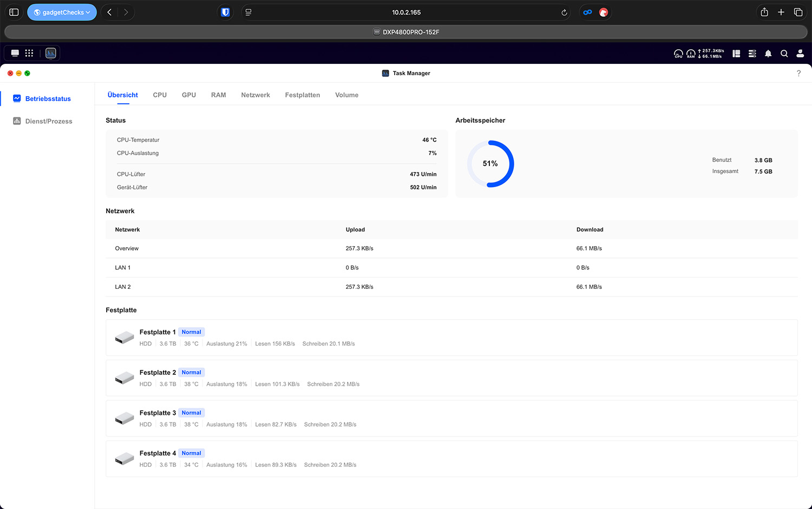Screen dimensions: 812x509
Task: Open the notifications bell icon
Action: (x=768, y=54)
